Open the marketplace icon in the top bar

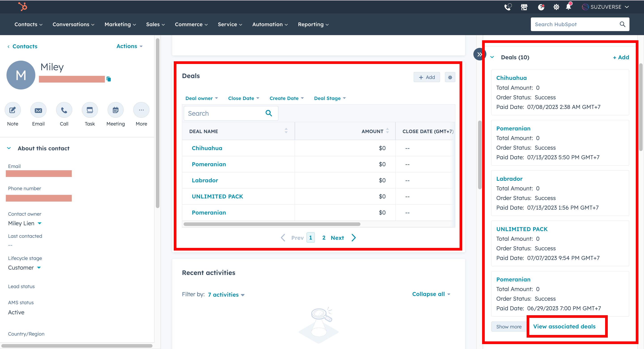click(x=524, y=7)
